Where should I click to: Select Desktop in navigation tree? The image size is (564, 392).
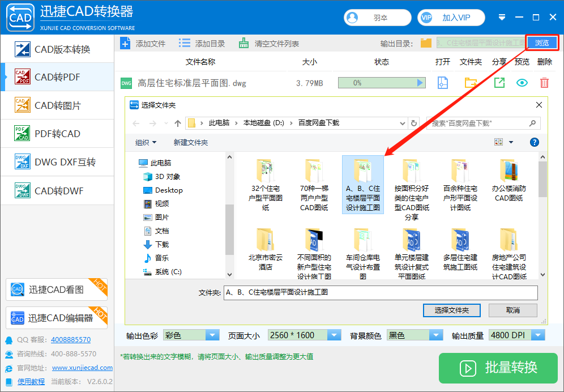click(x=163, y=190)
